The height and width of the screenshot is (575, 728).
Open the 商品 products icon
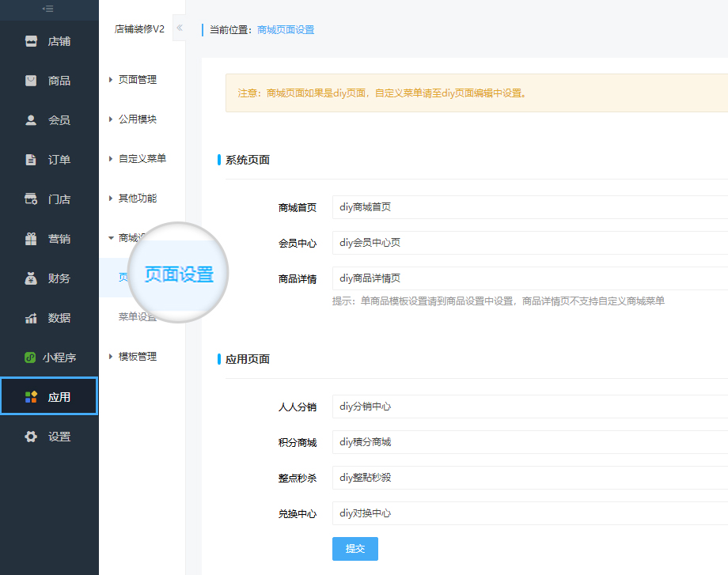point(31,81)
